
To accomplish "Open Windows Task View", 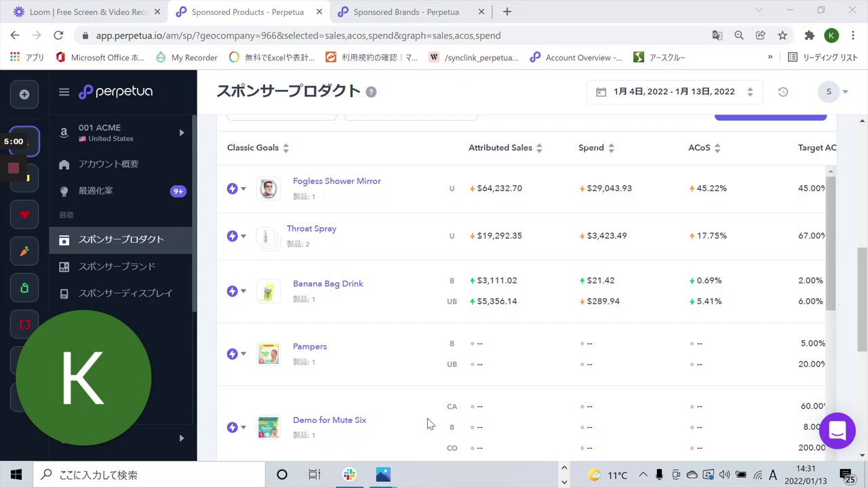I will coord(315,474).
